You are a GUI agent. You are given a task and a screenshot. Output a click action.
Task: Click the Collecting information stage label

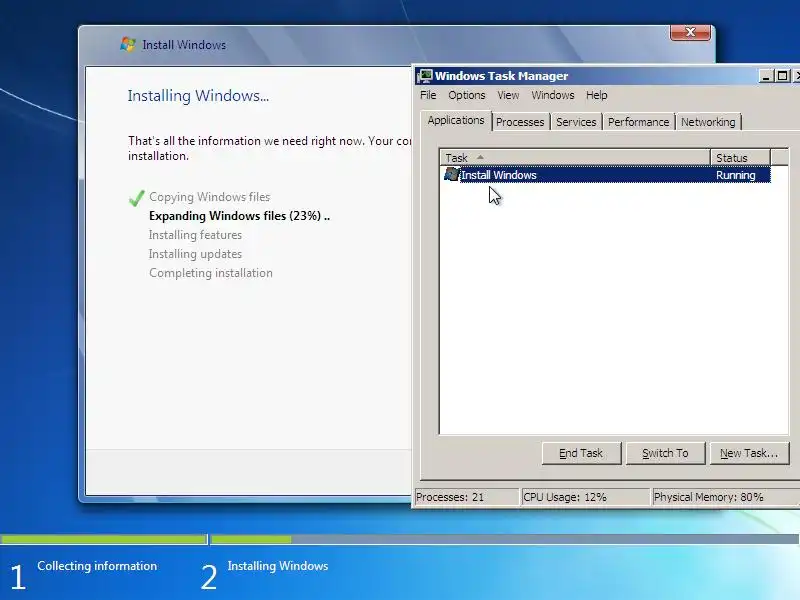pyautogui.click(x=97, y=566)
